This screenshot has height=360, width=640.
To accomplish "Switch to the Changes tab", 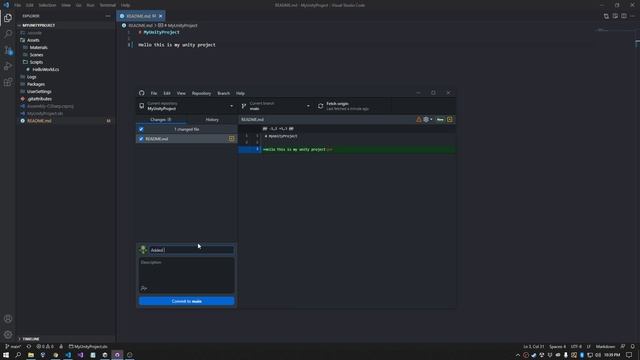I will click(x=161, y=120).
